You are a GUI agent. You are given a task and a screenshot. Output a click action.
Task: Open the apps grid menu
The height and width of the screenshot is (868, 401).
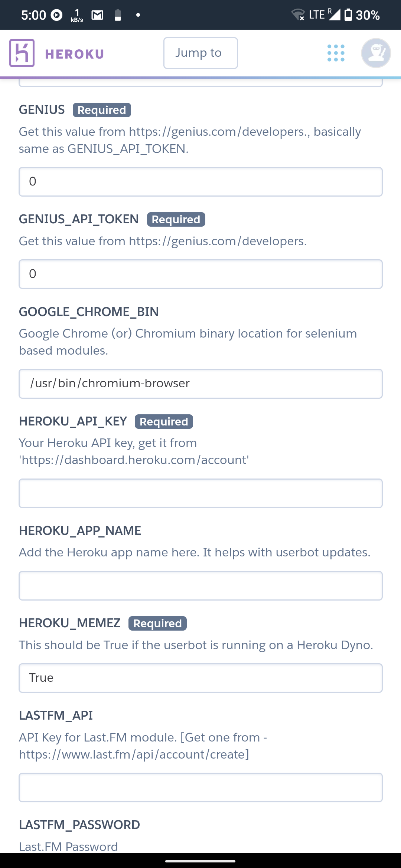point(336,53)
